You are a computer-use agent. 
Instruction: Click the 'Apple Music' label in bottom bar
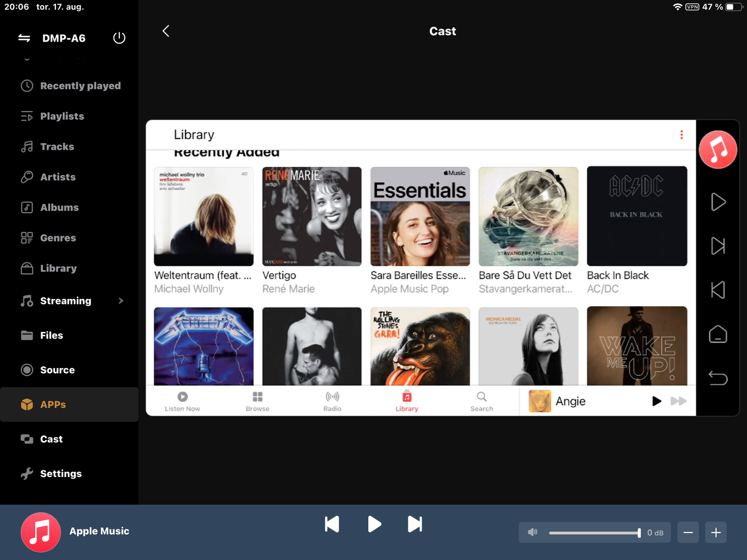[99, 531]
